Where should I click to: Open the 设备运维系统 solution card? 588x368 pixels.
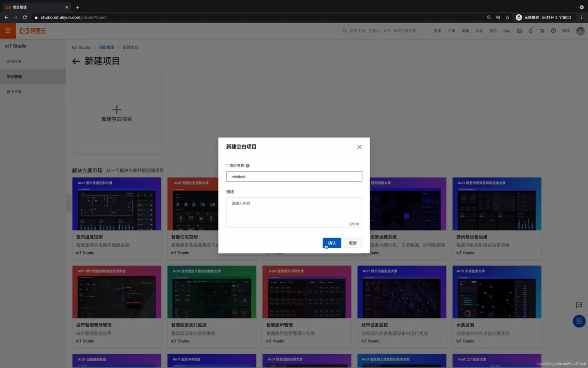[408, 218]
